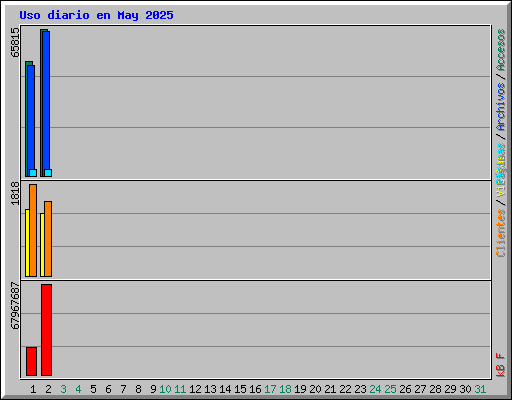The image size is (512, 400).
Task: Click day 21 on the x-axis
Action: click(x=330, y=389)
